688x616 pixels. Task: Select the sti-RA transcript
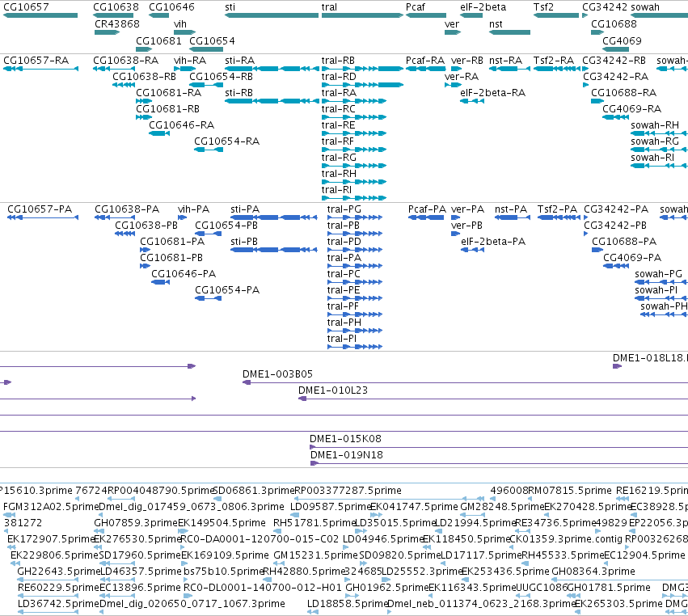point(272,69)
